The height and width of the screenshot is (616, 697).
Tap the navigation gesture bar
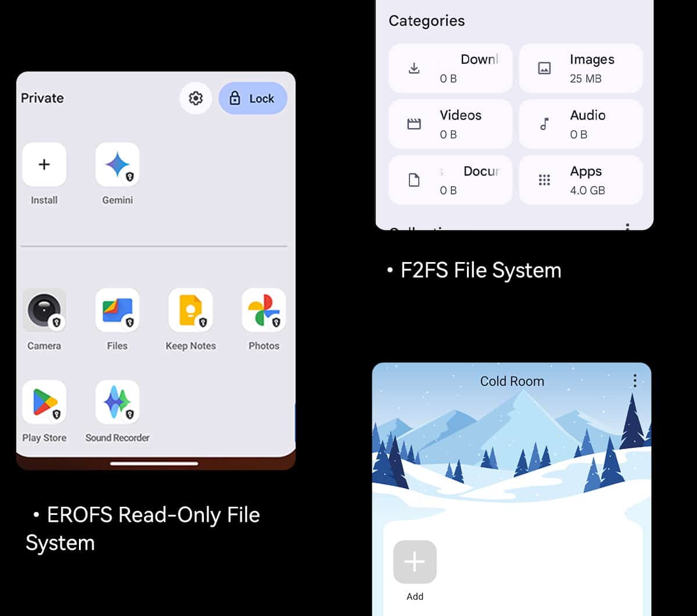155,463
